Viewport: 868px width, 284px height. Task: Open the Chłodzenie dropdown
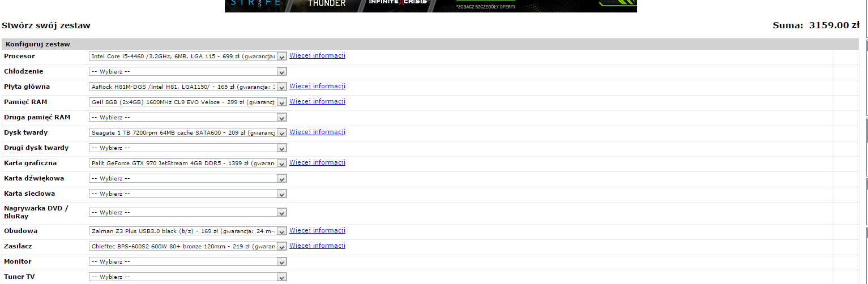188,72
